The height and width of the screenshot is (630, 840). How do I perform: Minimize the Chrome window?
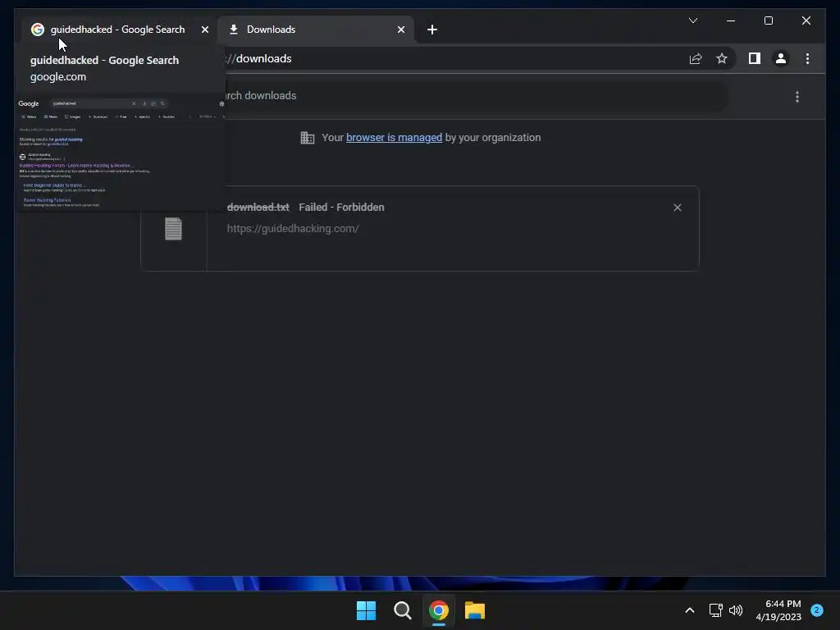(x=731, y=21)
